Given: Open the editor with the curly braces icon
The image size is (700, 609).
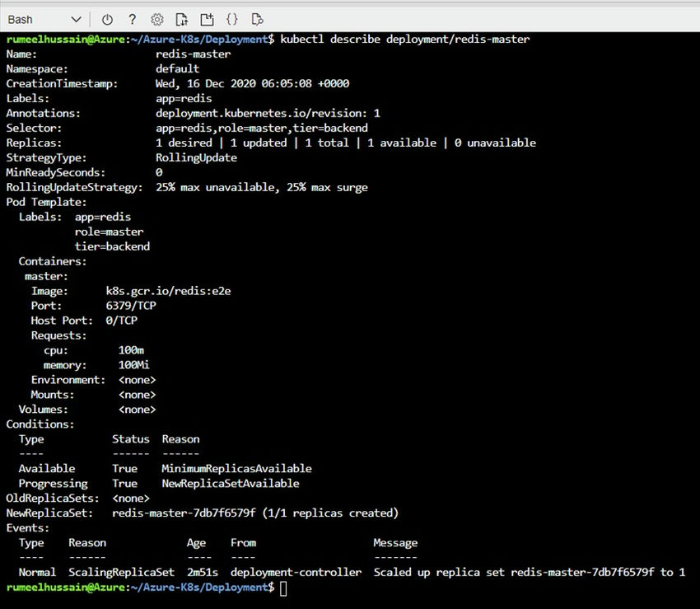Looking at the screenshot, I should click(231, 20).
